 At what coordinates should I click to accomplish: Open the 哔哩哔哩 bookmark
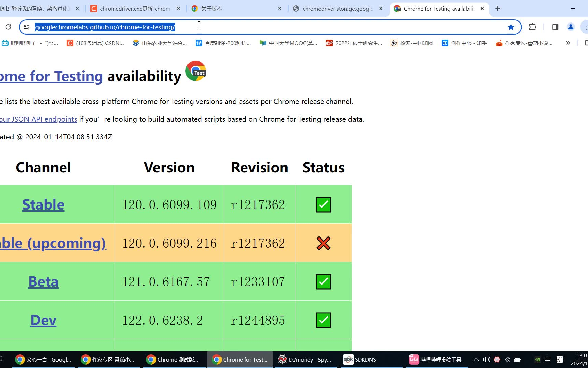30,43
